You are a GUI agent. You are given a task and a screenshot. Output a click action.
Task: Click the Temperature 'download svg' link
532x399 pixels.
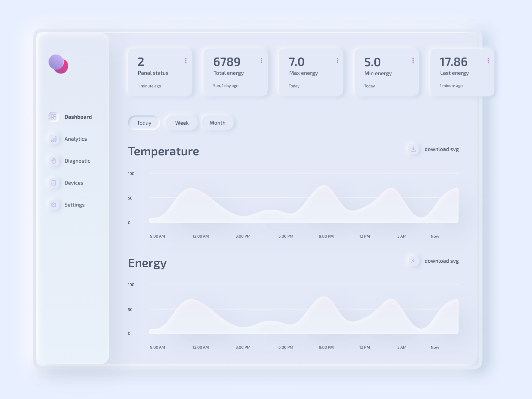pos(442,149)
